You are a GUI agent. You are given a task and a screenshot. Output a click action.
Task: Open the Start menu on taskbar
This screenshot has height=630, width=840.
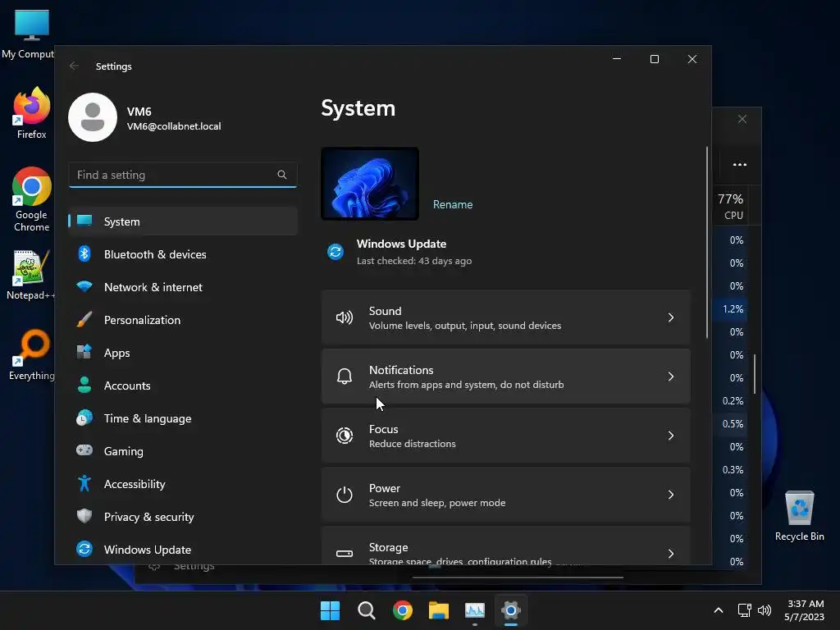pyautogui.click(x=330, y=610)
